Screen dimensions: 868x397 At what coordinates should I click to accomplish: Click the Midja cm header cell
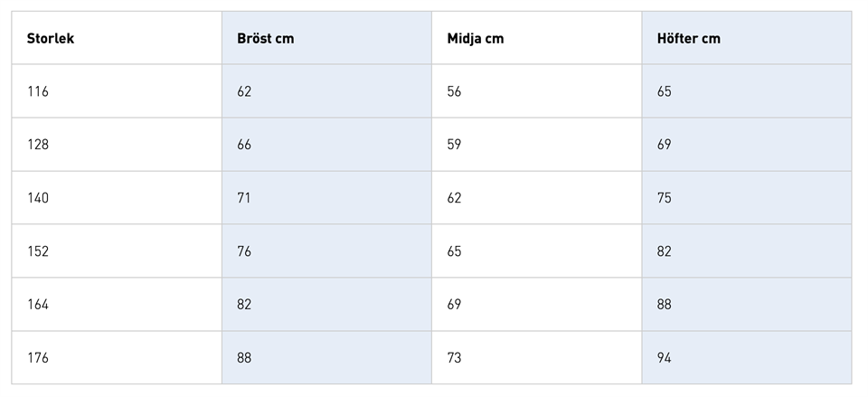(476, 39)
